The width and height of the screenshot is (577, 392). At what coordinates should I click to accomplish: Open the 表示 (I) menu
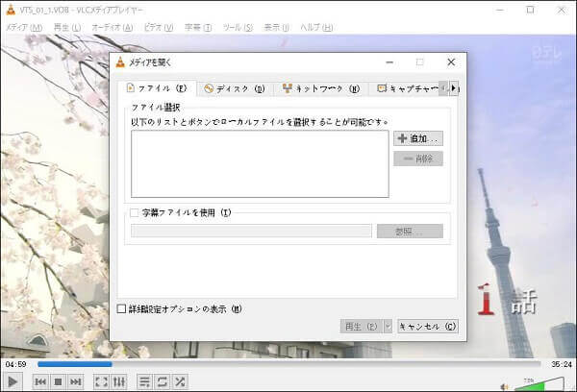276,27
